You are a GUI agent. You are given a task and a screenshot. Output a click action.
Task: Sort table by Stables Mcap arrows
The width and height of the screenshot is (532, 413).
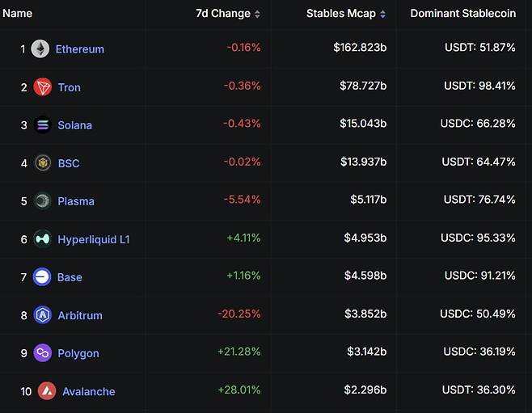tap(382, 14)
